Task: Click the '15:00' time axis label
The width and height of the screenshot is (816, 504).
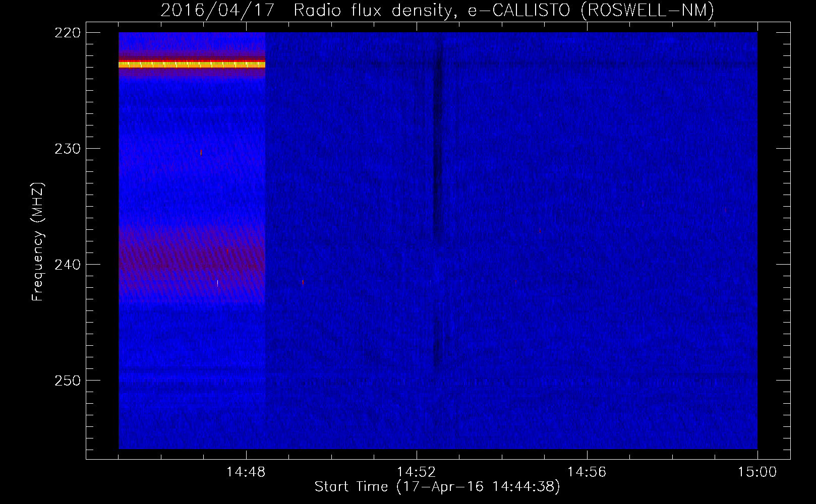Action: 757,472
